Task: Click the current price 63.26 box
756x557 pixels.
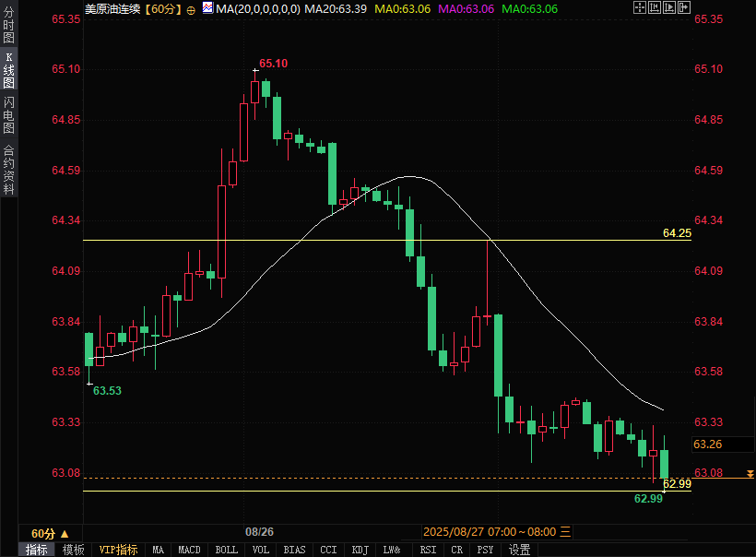Action: tap(722, 444)
